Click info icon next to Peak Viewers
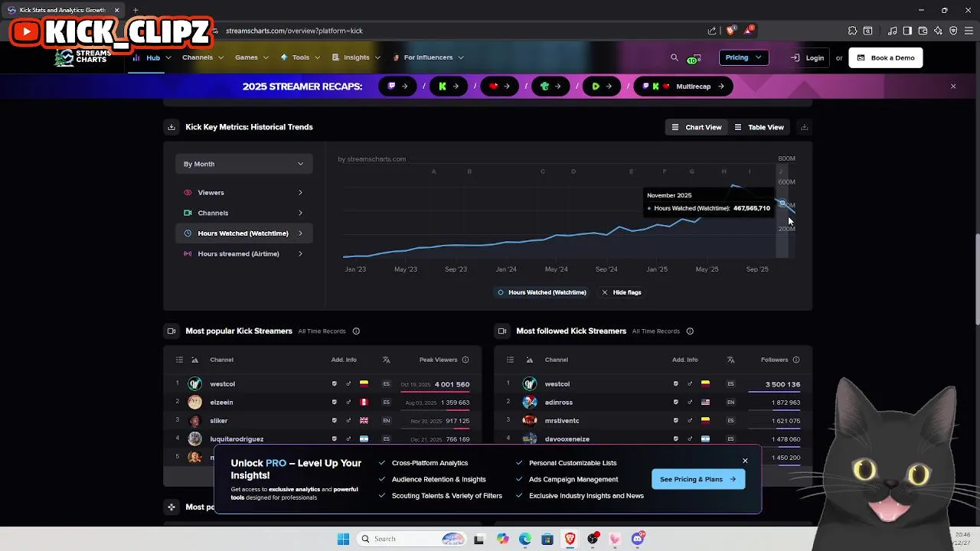 pyautogui.click(x=465, y=360)
